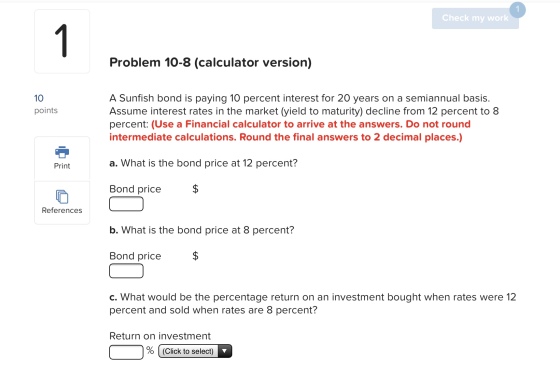Click the Problem 10-8 heading
The image size is (560, 377).
210,62
